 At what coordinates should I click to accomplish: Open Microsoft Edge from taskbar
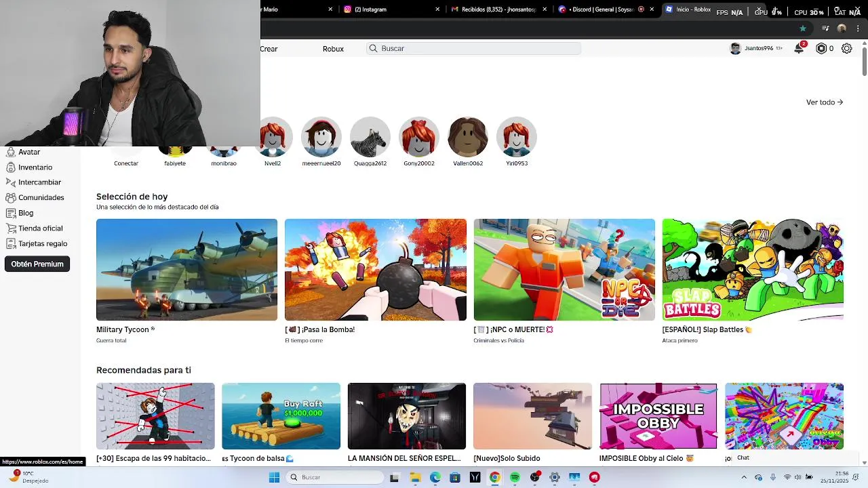(x=435, y=477)
